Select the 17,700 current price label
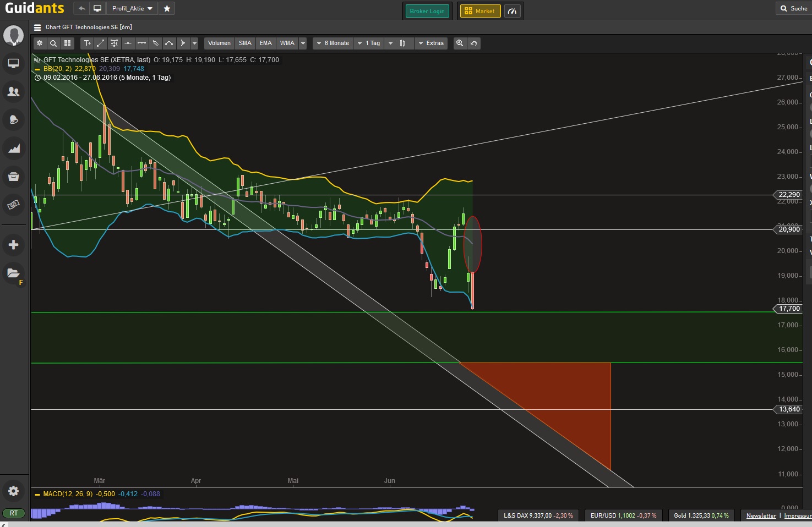The width and height of the screenshot is (812, 527). 788,309
